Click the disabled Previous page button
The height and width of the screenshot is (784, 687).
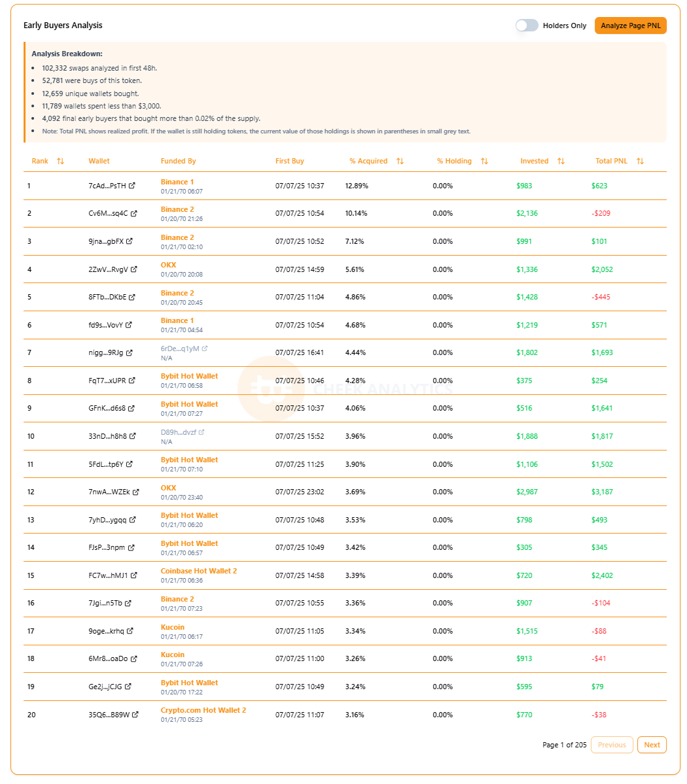(x=612, y=745)
